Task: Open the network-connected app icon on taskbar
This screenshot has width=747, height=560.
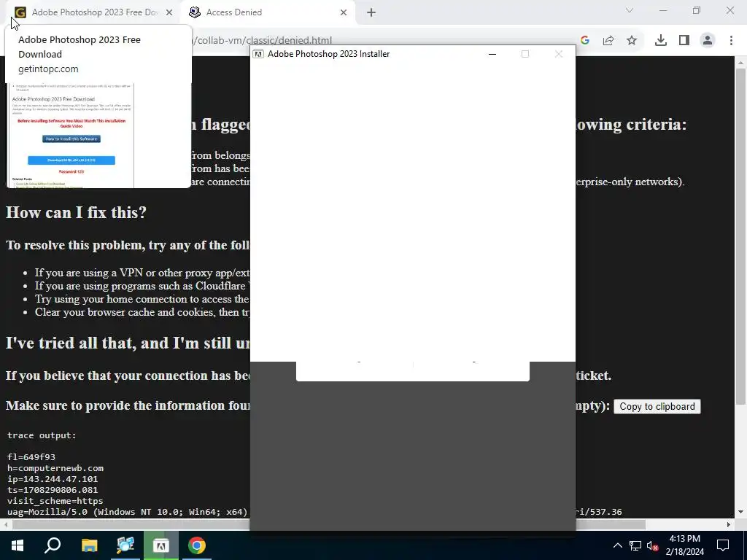Action: point(125,545)
